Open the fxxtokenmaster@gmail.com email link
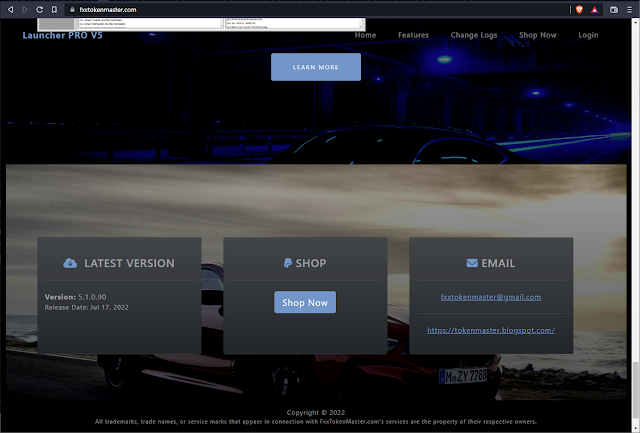Screen dimensions: 640x433 coord(491,297)
